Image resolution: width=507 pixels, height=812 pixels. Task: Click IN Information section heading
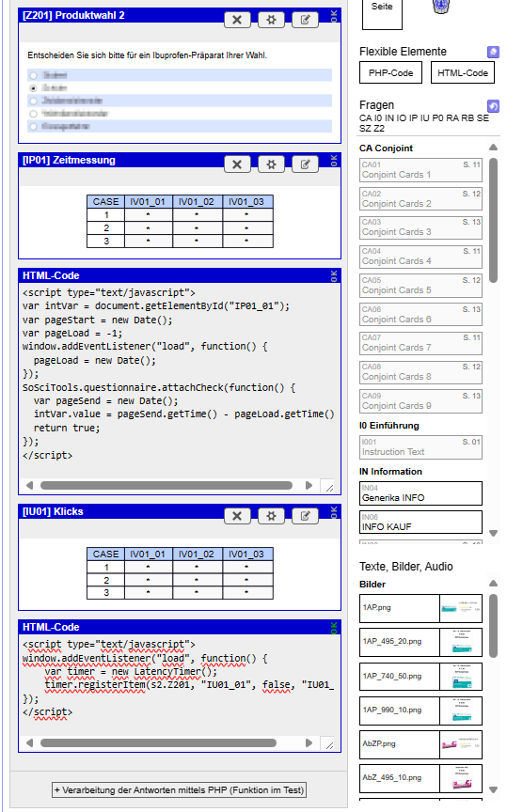pyautogui.click(x=390, y=471)
